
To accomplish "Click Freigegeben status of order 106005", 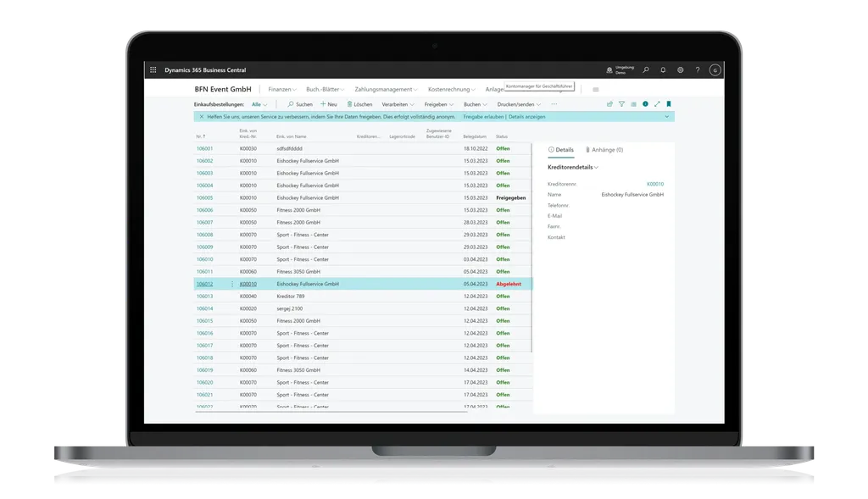I will pos(510,198).
